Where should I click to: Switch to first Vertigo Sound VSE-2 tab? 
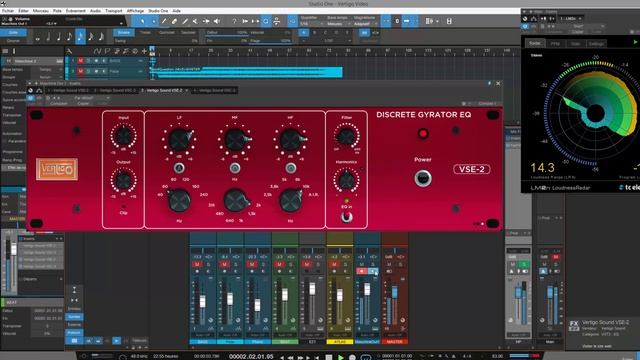68,90
